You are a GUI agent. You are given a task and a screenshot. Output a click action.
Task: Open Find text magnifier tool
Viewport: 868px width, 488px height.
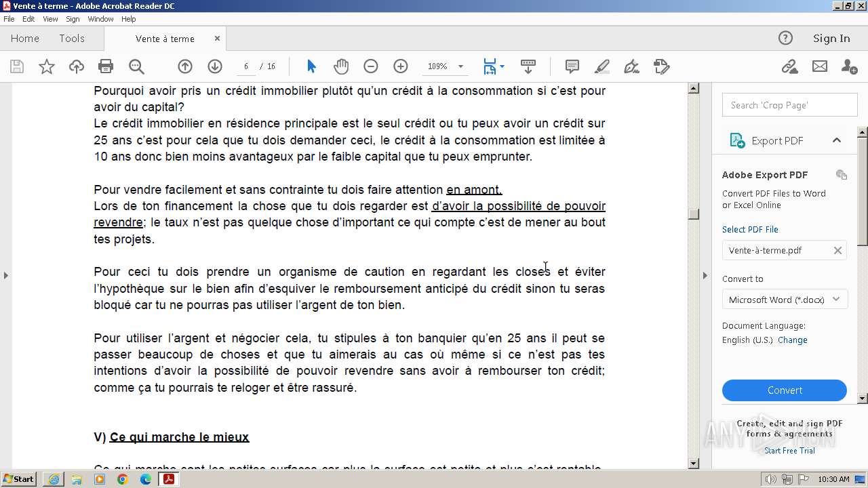click(136, 66)
